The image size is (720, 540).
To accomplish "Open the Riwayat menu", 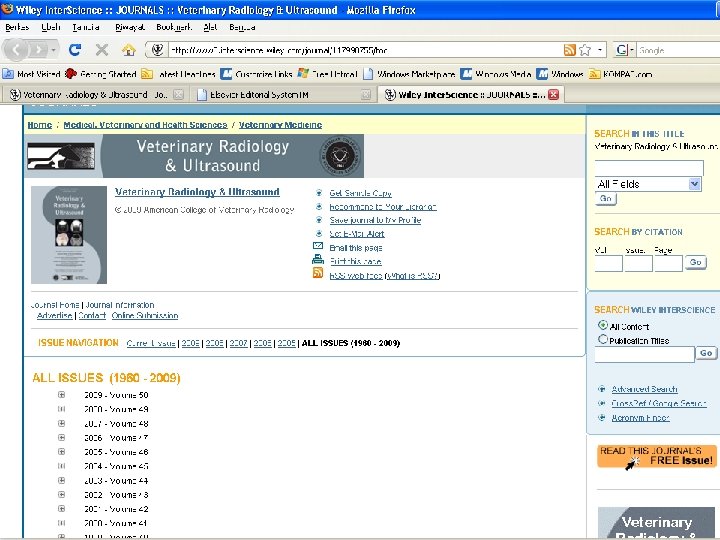I will pyautogui.click(x=130, y=27).
